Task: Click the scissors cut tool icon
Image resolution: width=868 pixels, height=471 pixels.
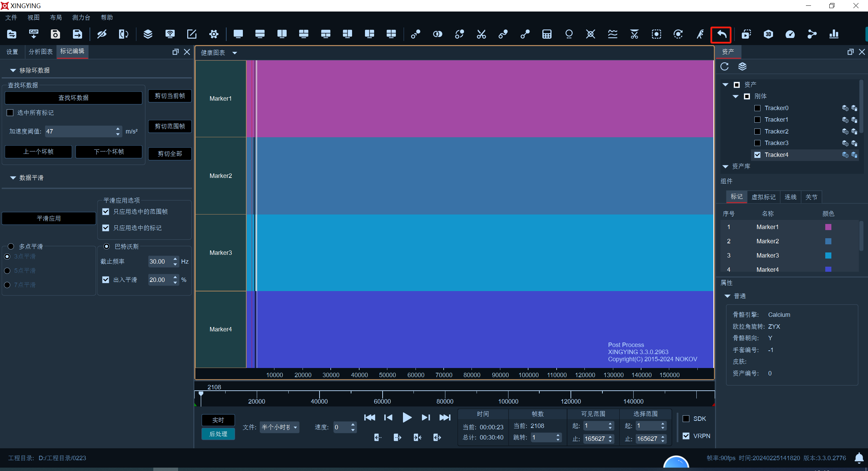Action: (x=481, y=34)
